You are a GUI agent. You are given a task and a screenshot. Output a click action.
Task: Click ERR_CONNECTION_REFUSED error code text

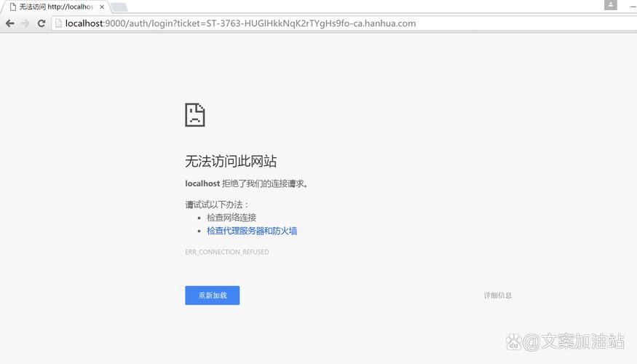(x=226, y=252)
